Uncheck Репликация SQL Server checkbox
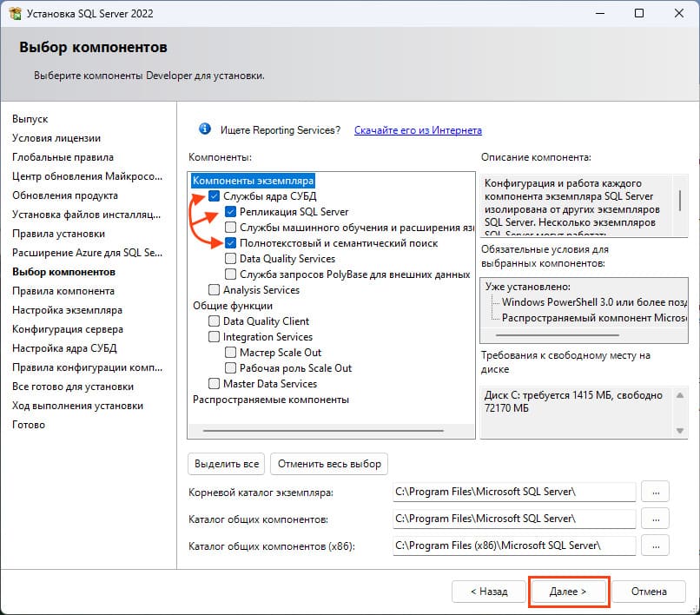 click(230, 212)
